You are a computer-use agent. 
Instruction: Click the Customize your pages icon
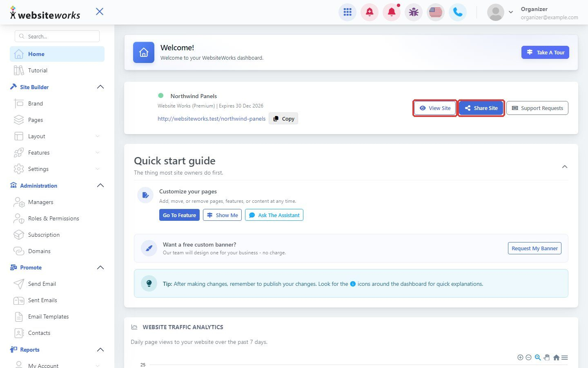click(145, 195)
